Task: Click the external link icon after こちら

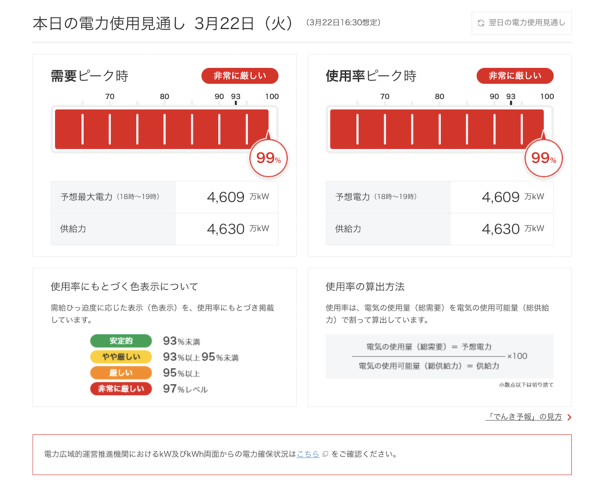Action: tap(325, 454)
